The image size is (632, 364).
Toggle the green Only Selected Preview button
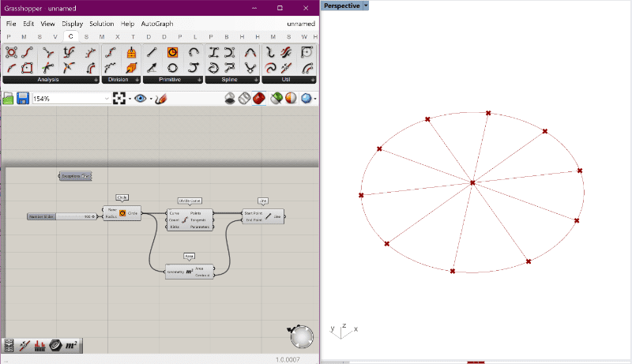276,98
